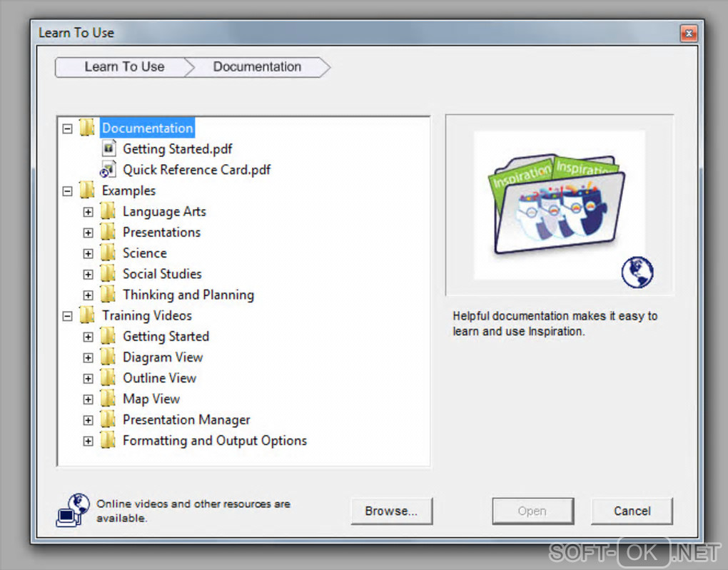The height and width of the screenshot is (570, 728).
Task: Collapse the Documentation tree node
Action: click(67, 128)
